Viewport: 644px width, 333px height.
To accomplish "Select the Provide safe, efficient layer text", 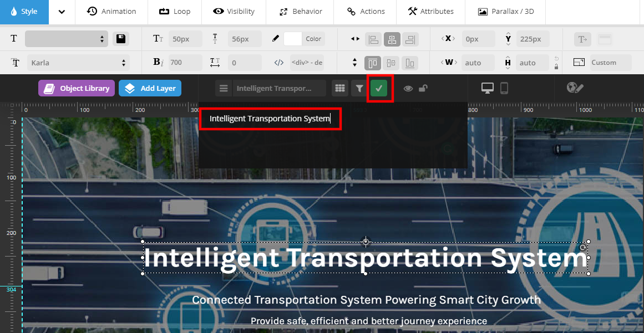I will tap(369, 321).
